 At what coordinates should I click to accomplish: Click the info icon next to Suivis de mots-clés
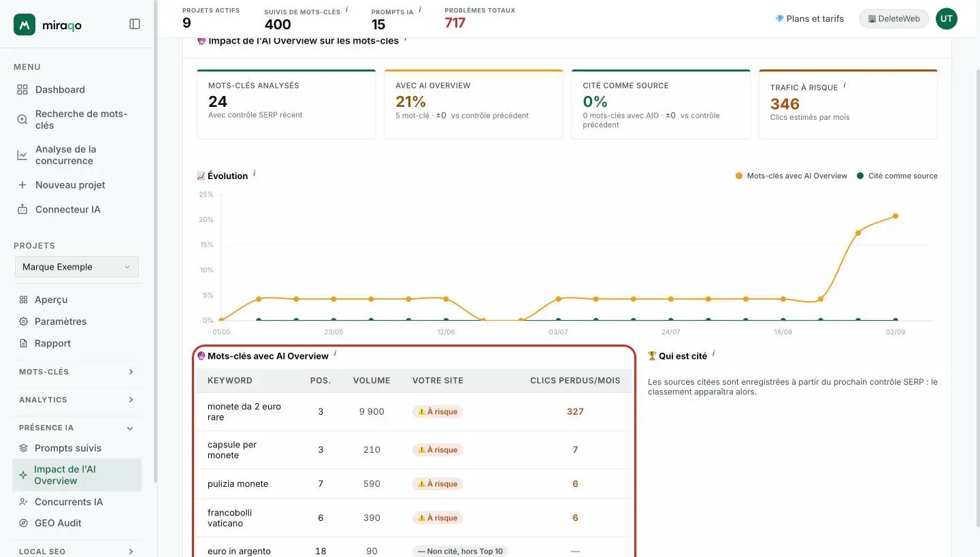point(347,10)
